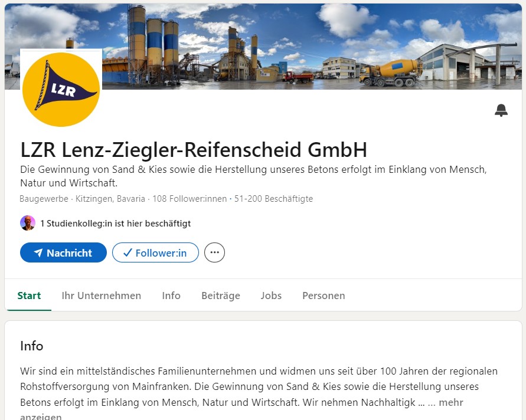The width and height of the screenshot is (526, 420).
Task: Click the notification bell icon
Action: pyautogui.click(x=501, y=110)
